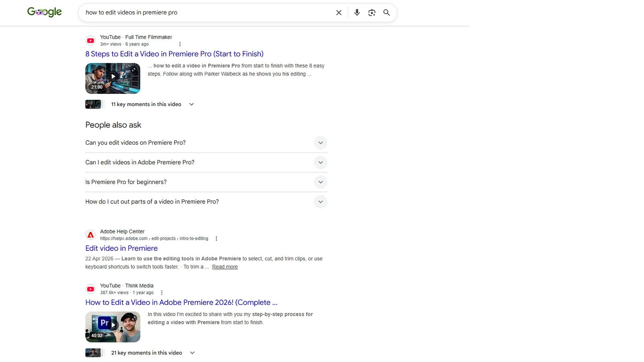The height and width of the screenshot is (362, 644).
Task: Open search by image camera icon
Action: 372,12
